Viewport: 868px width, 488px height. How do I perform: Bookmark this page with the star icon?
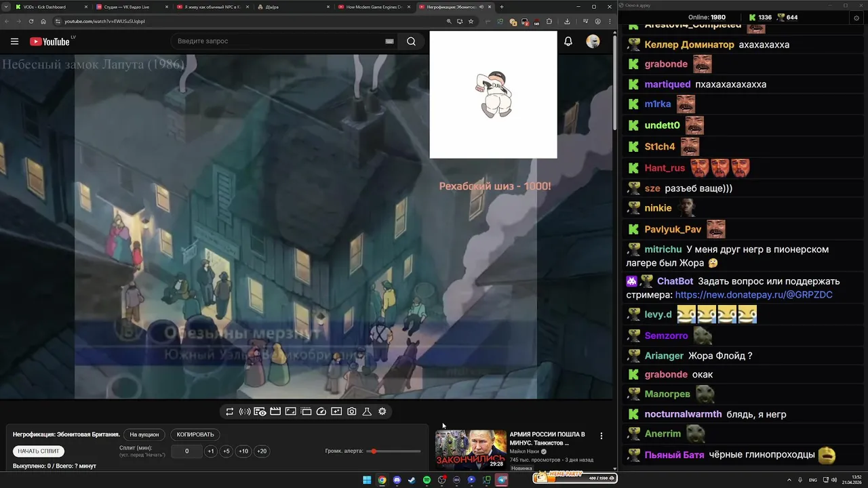click(471, 21)
